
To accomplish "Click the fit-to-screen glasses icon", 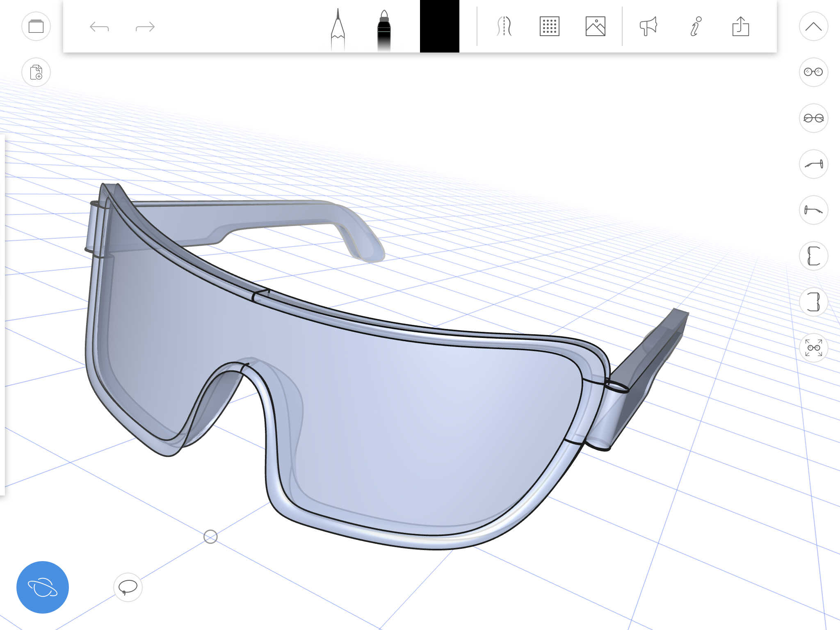I will 813,348.
